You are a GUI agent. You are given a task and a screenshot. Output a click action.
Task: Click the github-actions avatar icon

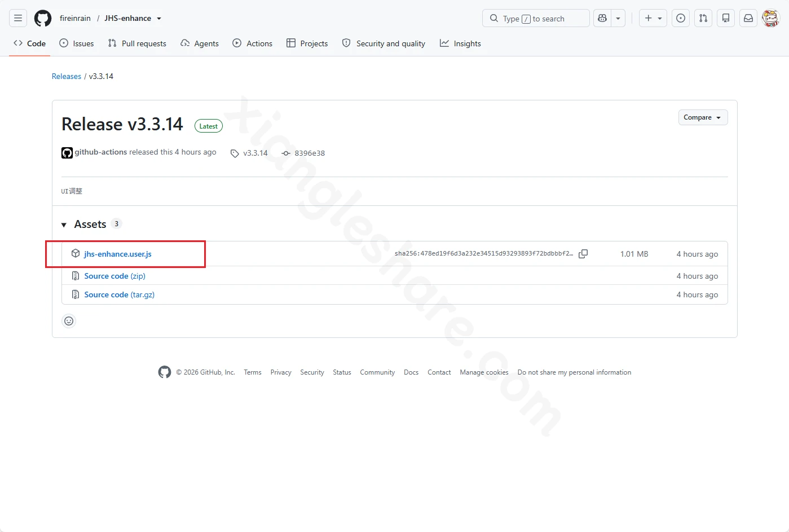67,153
